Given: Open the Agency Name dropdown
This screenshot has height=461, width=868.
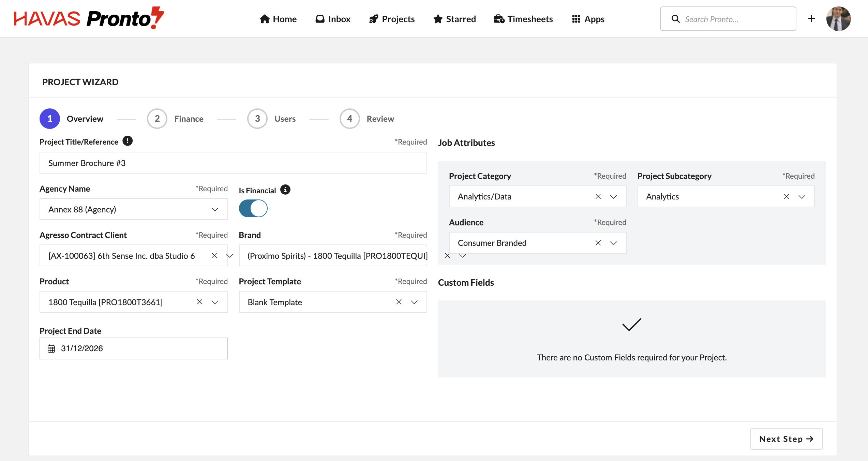Looking at the screenshot, I should click(134, 209).
